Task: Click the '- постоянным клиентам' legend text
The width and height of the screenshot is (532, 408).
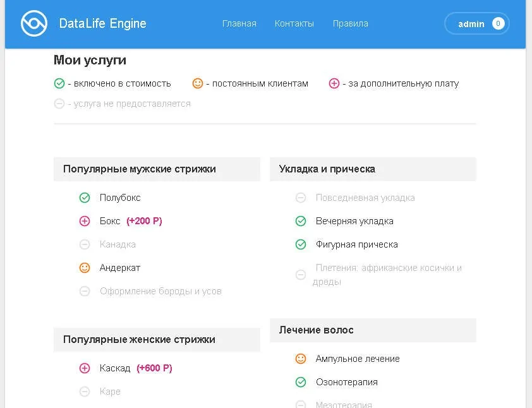Action: pyautogui.click(x=257, y=83)
